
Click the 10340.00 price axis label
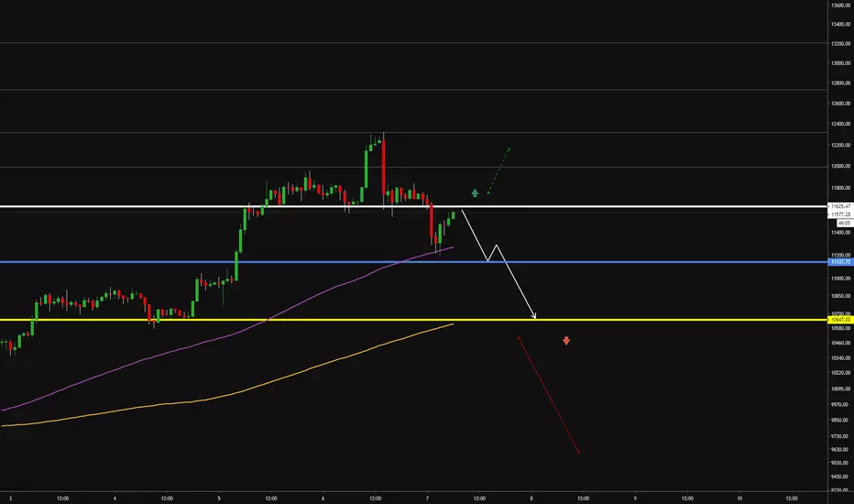coord(841,358)
